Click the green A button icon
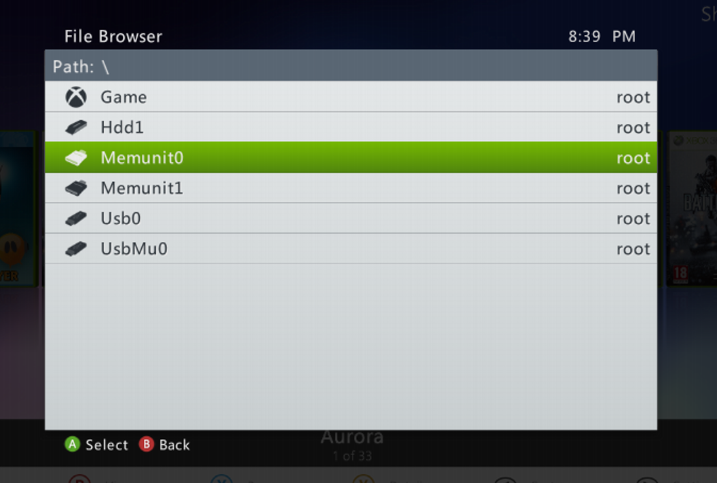Screen dimensions: 717x483 click(72, 444)
